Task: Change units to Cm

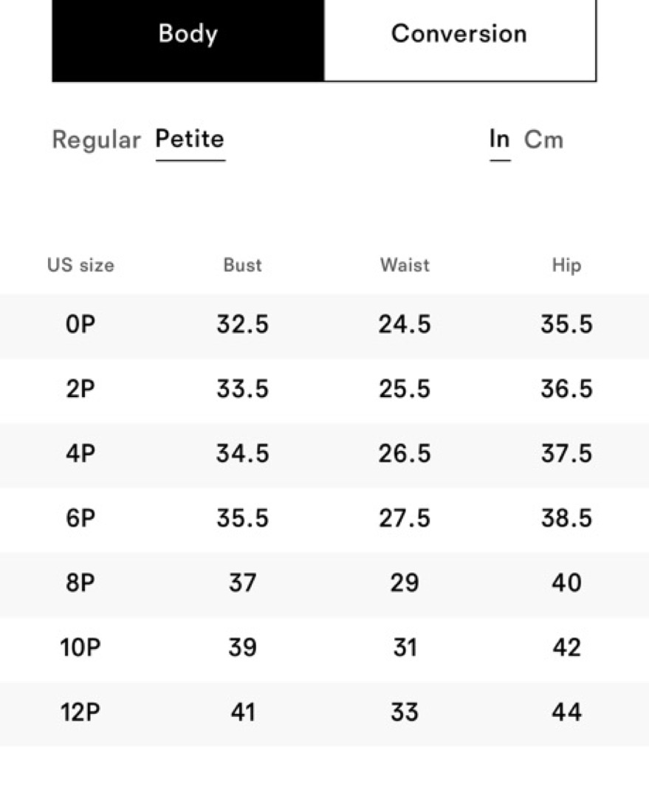Action: click(x=543, y=140)
